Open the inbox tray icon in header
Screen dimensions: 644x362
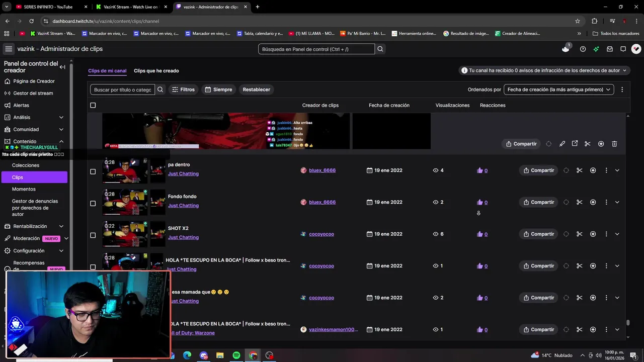[610, 49]
